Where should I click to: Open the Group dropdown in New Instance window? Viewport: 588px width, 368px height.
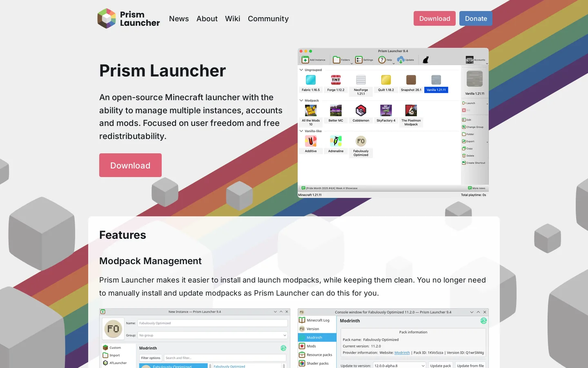coord(212,335)
